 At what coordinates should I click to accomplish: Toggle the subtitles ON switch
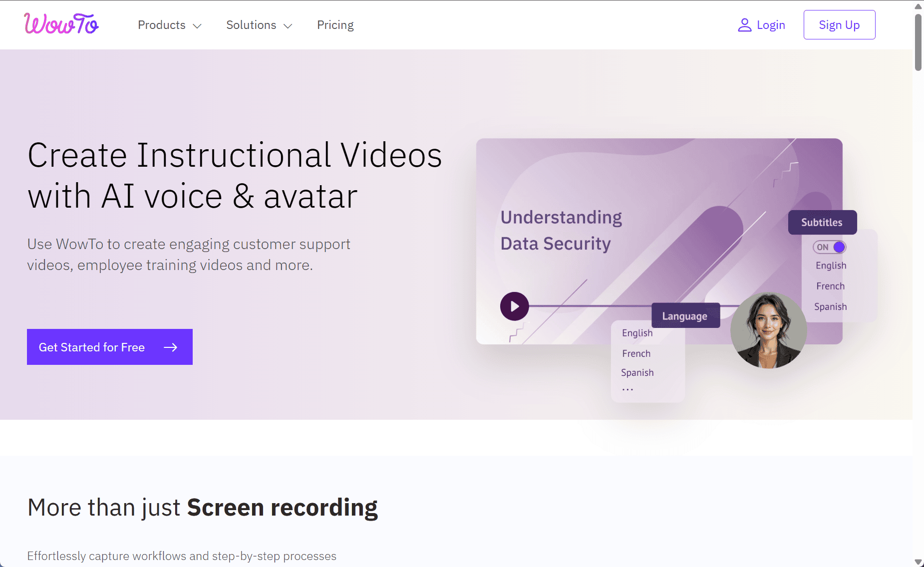click(x=829, y=247)
